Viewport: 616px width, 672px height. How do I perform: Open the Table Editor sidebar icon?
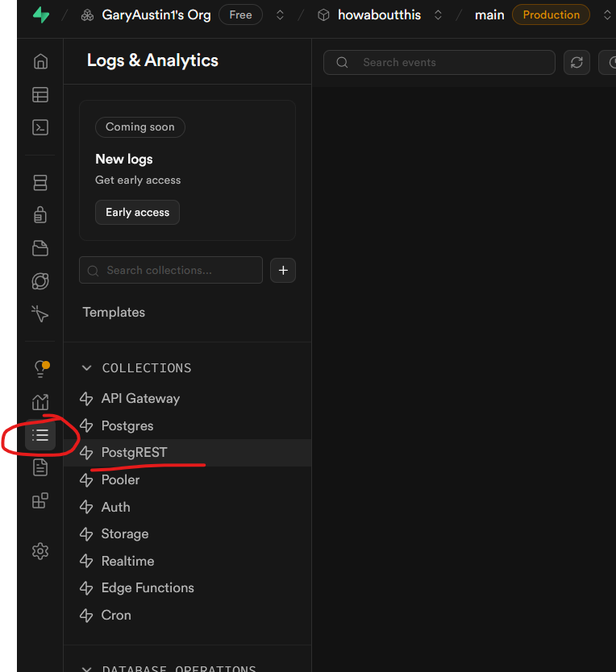tap(40, 95)
